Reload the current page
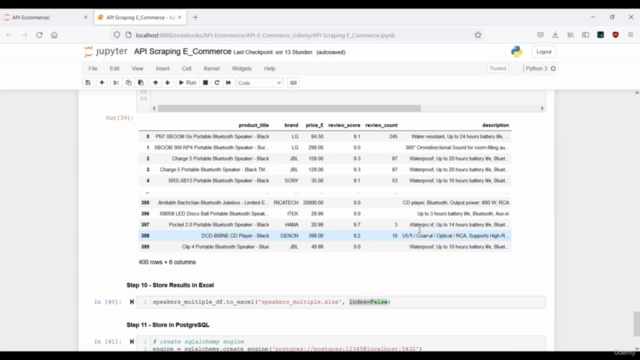Image resolution: width=640 pixels, height=360 pixels. pos(39,35)
